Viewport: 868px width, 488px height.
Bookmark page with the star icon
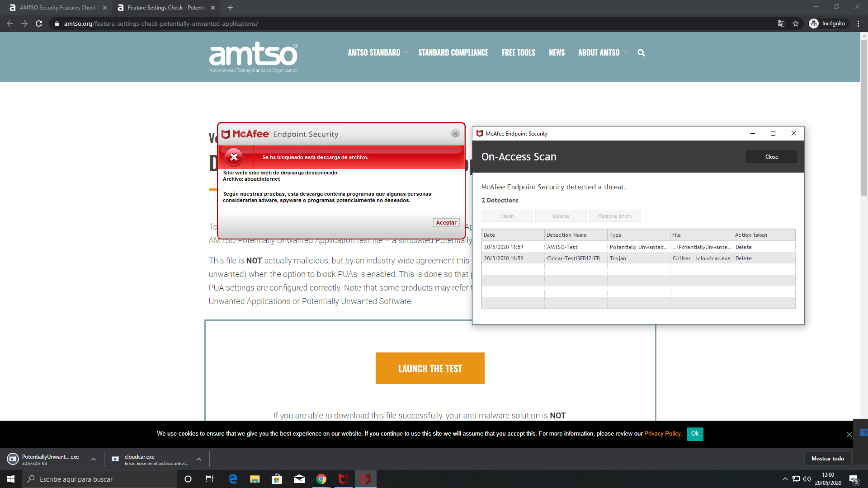click(796, 23)
